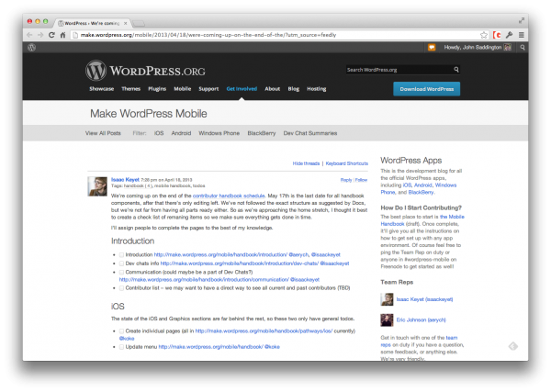Image resolution: width=551 pixels, height=392 pixels.
Task: Open a new tab button
Action: pyautogui.click(x=139, y=24)
